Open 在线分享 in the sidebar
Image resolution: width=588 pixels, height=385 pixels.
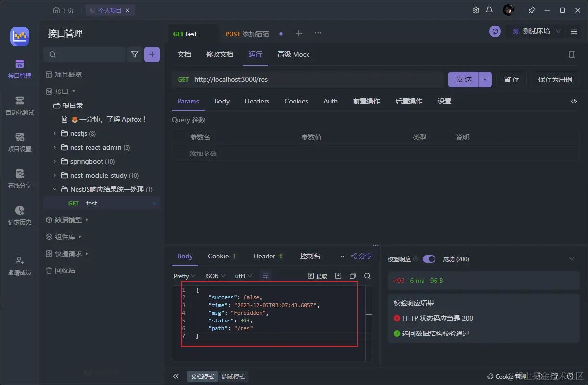[x=20, y=179]
